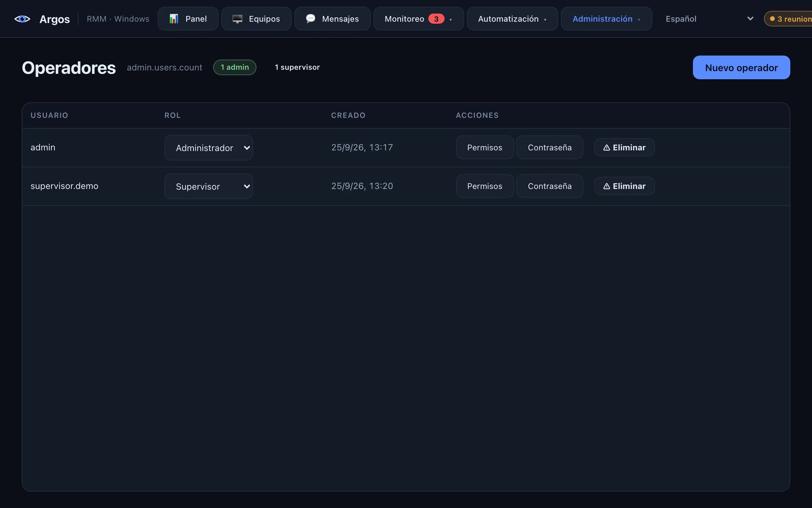Change Contraseña for supervisor.demo
This screenshot has height=508, width=812.
(549, 186)
